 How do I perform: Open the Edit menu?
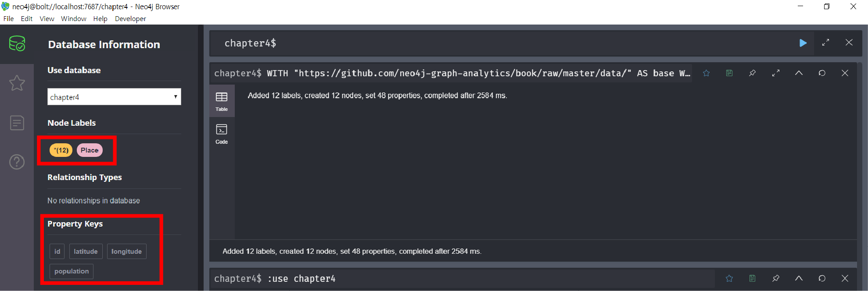[x=26, y=19]
